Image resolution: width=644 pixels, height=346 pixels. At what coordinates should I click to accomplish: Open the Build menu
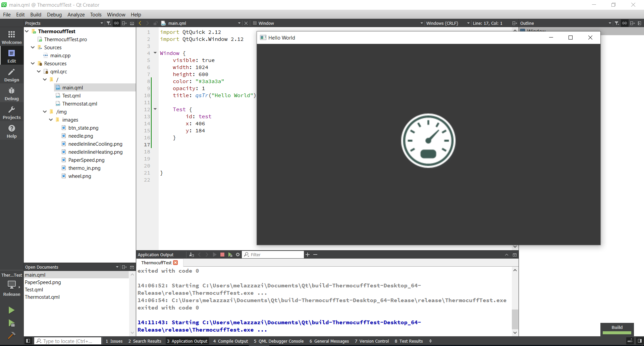[36, 14]
